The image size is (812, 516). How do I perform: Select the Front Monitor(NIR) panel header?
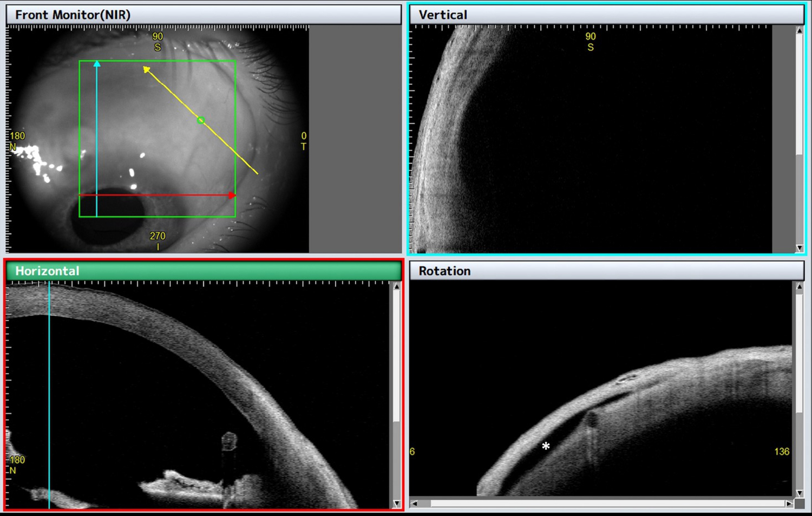click(x=204, y=15)
